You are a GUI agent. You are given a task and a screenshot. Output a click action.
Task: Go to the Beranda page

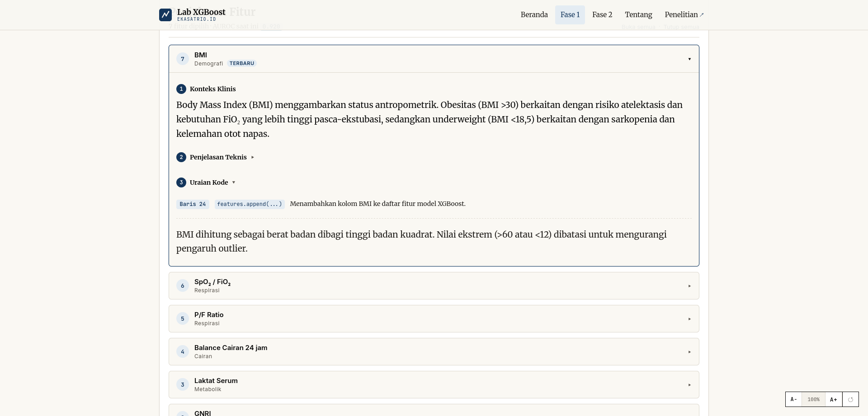534,15
